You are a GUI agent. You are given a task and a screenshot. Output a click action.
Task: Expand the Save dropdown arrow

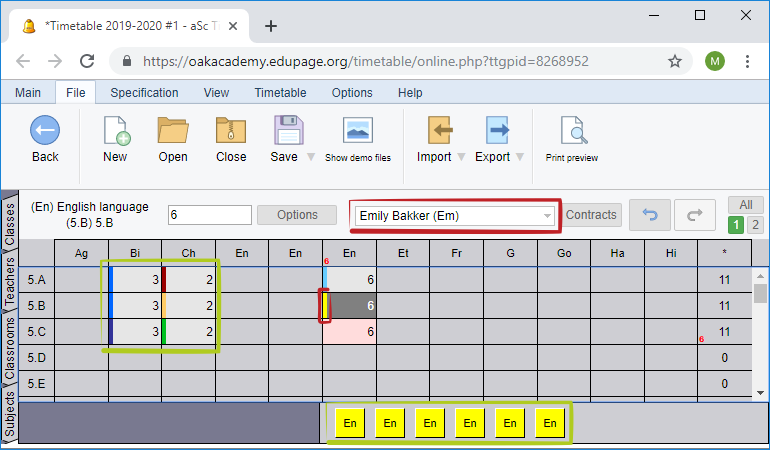click(x=311, y=157)
